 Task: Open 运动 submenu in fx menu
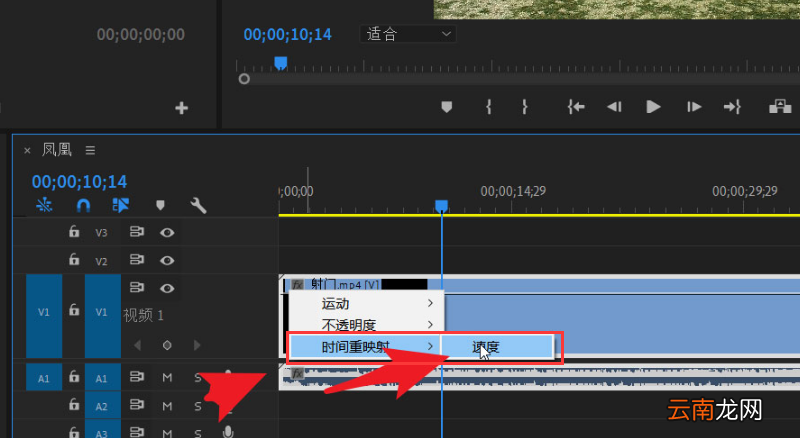pyautogui.click(x=366, y=304)
